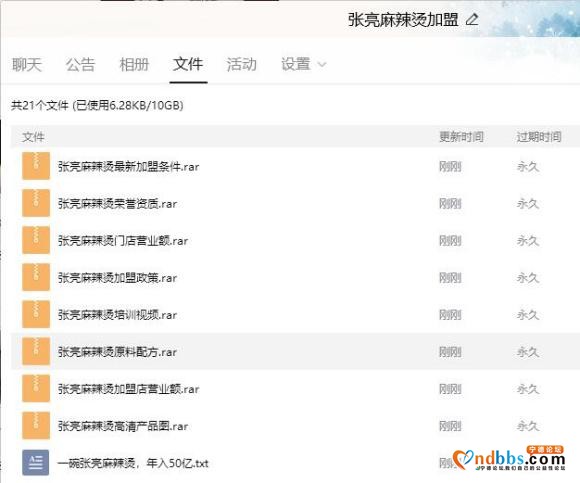This screenshot has height=483, width=580.
Task: Click rar icon of 张亮麻辣烫培训视频
Action: pos(36,314)
